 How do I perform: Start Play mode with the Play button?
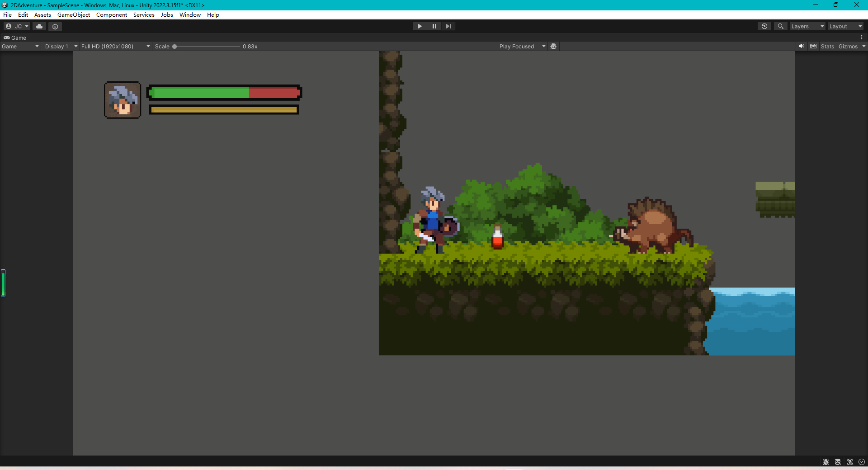click(420, 26)
